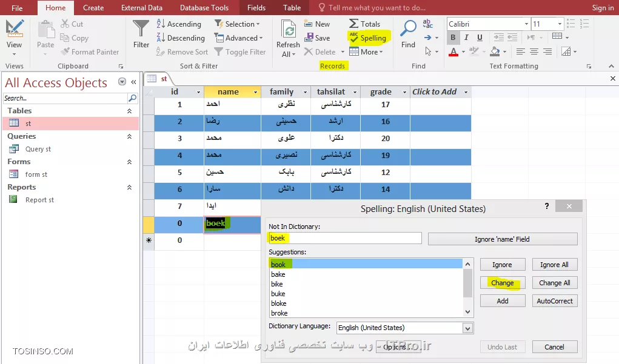The width and height of the screenshot is (619, 364).
Task: Select 'bloke' in the Suggestions list
Action: [x=278, y=303]
